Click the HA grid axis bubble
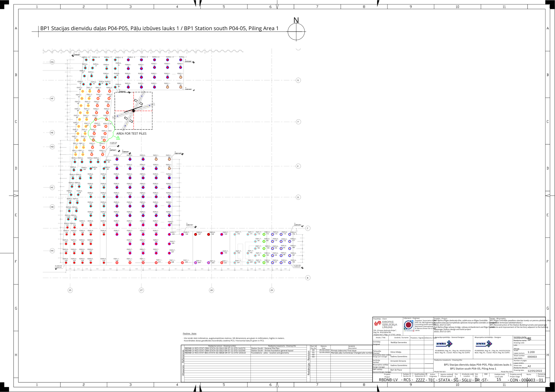555x392 pixels. pyautogui.click(x=52, y=251)
